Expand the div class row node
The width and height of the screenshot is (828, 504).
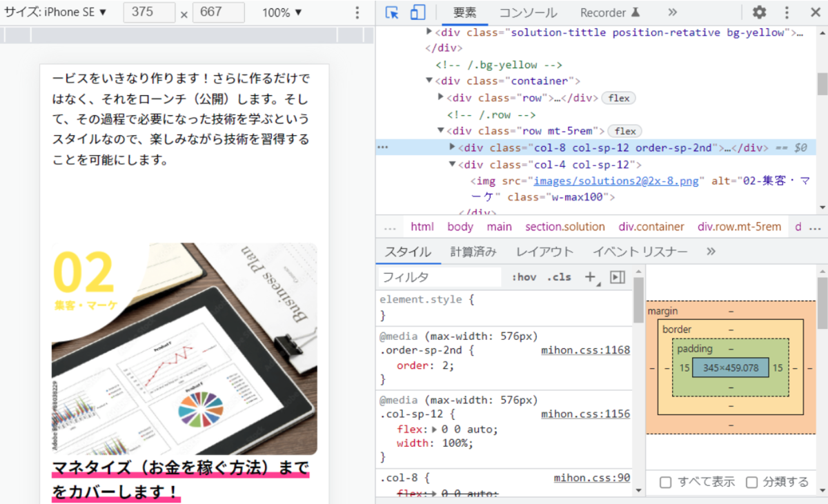pos(440,97)
